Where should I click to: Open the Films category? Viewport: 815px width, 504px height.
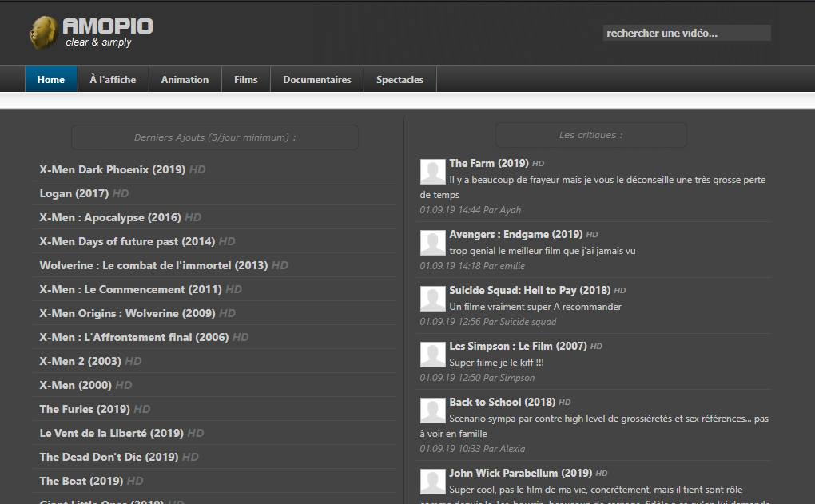point(246,80)
